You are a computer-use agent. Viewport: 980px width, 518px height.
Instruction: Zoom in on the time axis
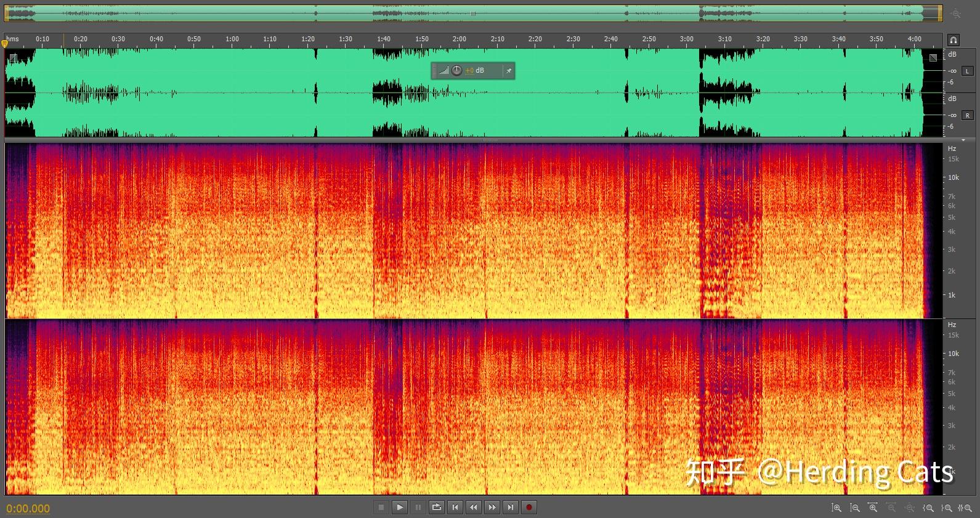tap(873, 508)
